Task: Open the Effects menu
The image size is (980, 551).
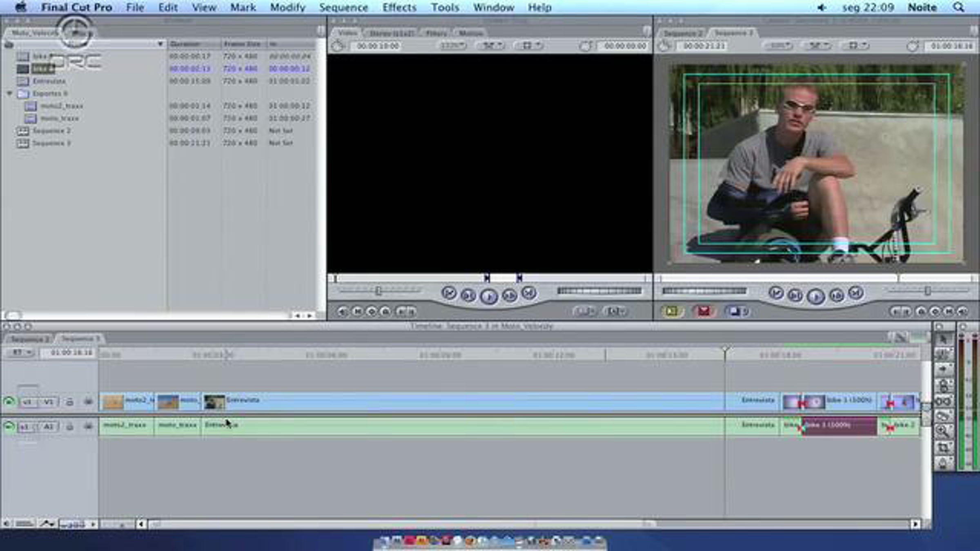Action: pos(399,7)
